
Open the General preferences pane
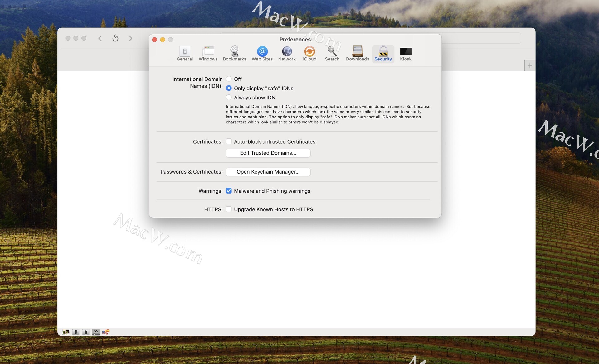pos(184,54)
